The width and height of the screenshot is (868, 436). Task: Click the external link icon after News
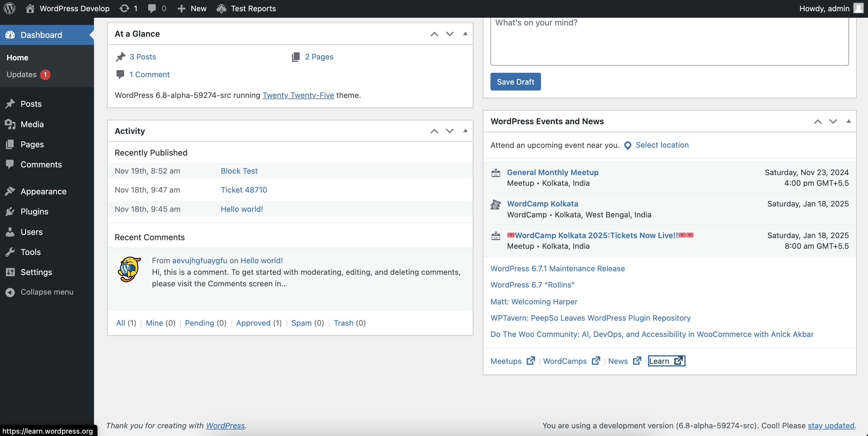point(637,361)
